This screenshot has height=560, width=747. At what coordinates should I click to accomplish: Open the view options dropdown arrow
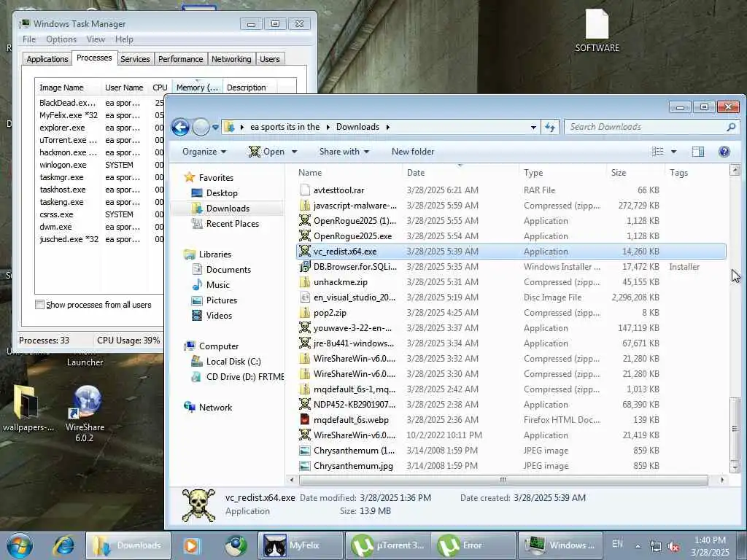673,152
